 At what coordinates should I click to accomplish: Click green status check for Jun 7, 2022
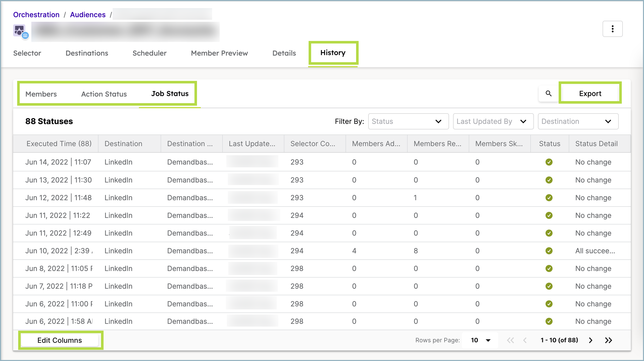[549, 286]
